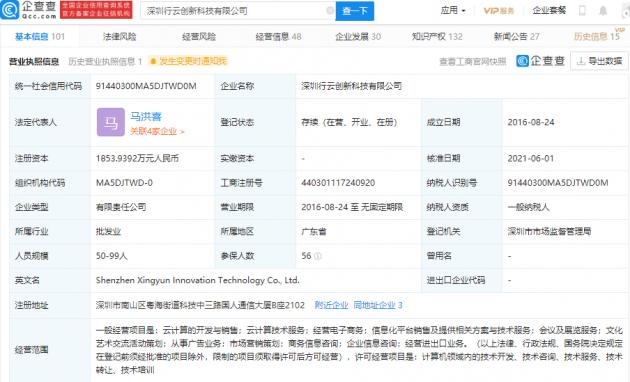Click the 企查查 logo next to export button
The width and height of the screenshot is (630, 382).
coord(541,61)
